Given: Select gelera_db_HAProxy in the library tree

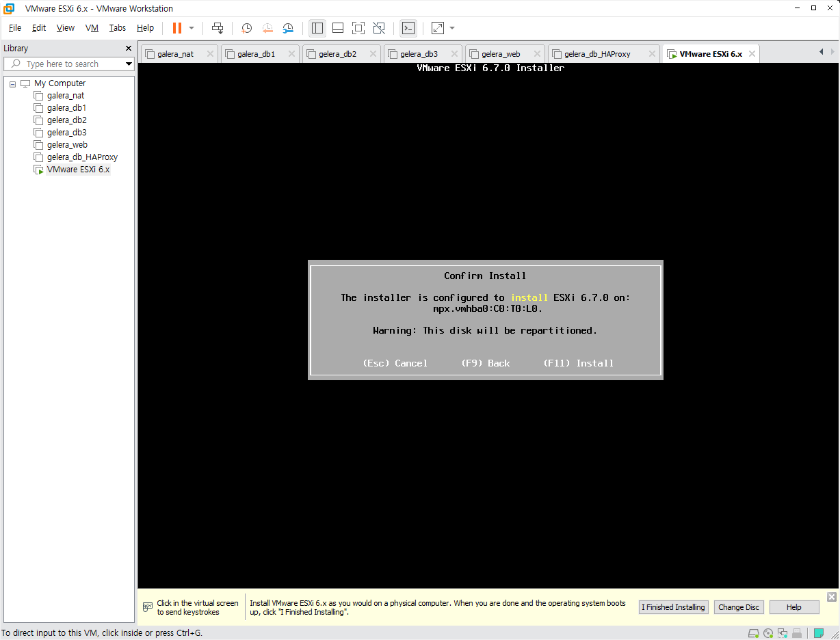Looking at the screenshot, I should (82, 157).
